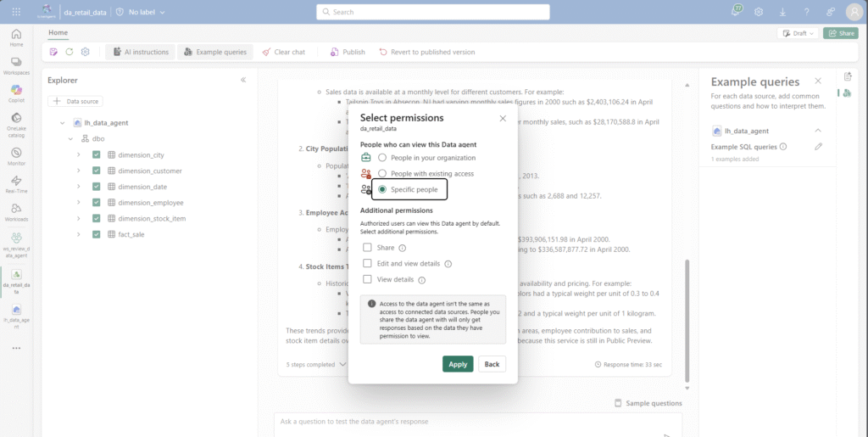Select People in your organization radio
The image size is (868, 437).
pos(382,158)
